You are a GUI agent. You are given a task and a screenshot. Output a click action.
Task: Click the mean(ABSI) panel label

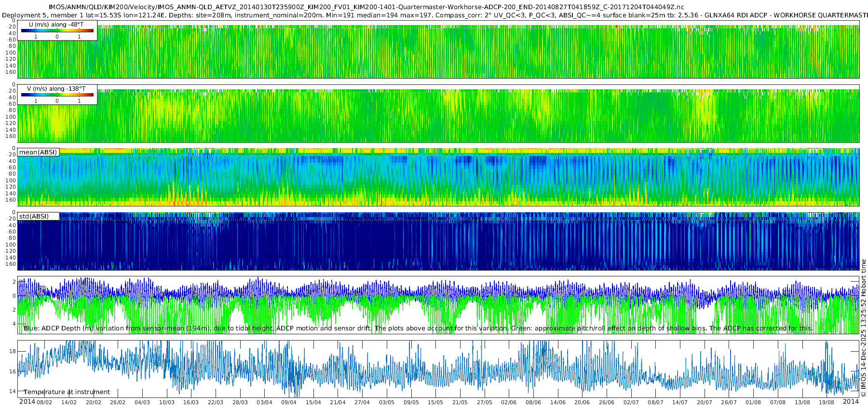(38, 152)
